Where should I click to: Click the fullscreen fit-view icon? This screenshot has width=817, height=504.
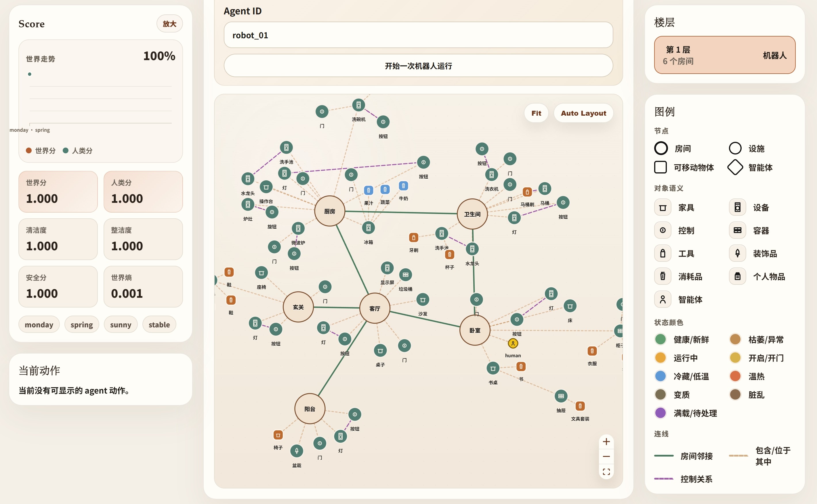pyautogui.click(x=606, y=472)
